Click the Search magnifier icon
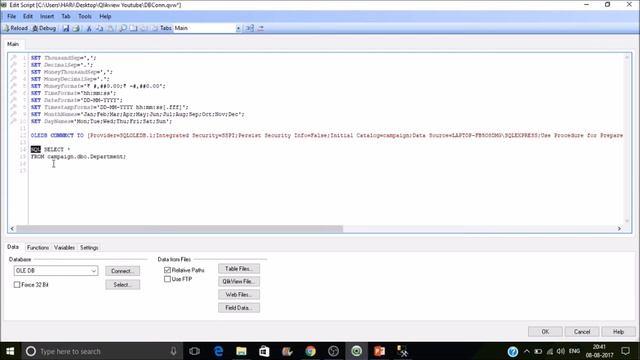The image size is (640, 360). point(122,28)
